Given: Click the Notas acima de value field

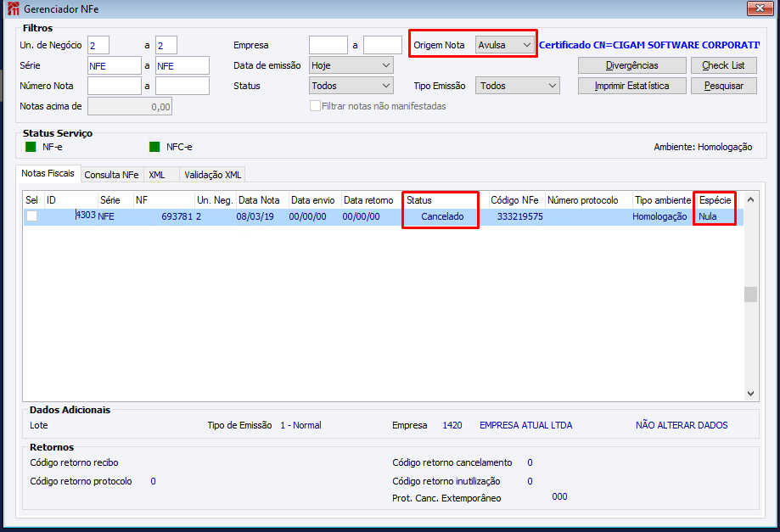Looking at the screenshot, I should click(130, 106).
